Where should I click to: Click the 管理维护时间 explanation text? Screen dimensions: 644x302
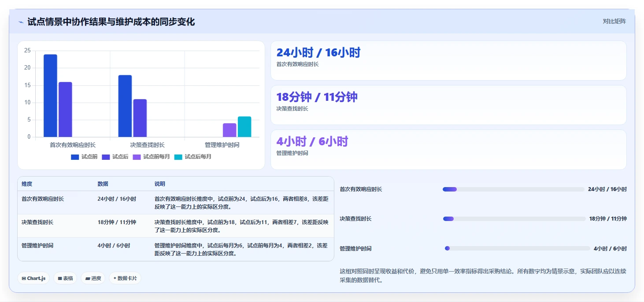click(241, 250)
